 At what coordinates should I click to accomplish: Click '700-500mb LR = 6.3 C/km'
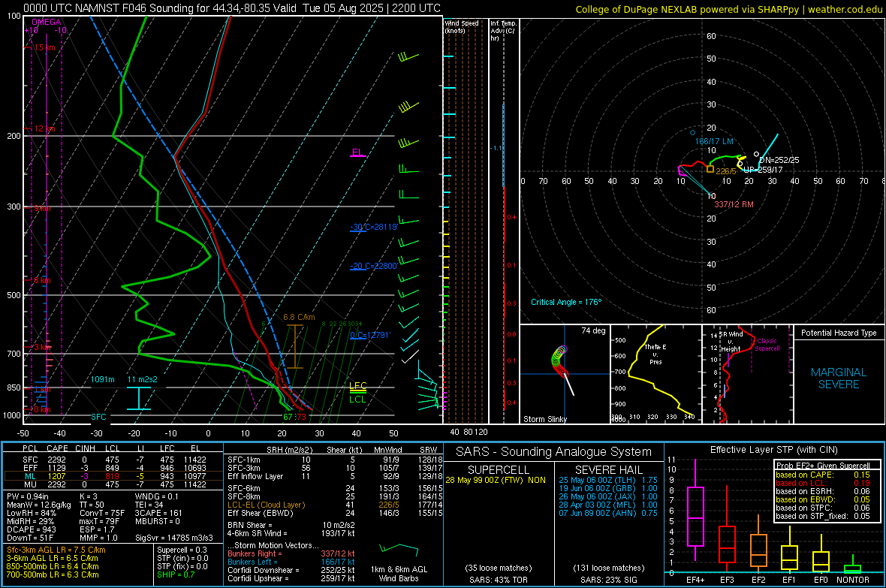(x=53, y=574)
